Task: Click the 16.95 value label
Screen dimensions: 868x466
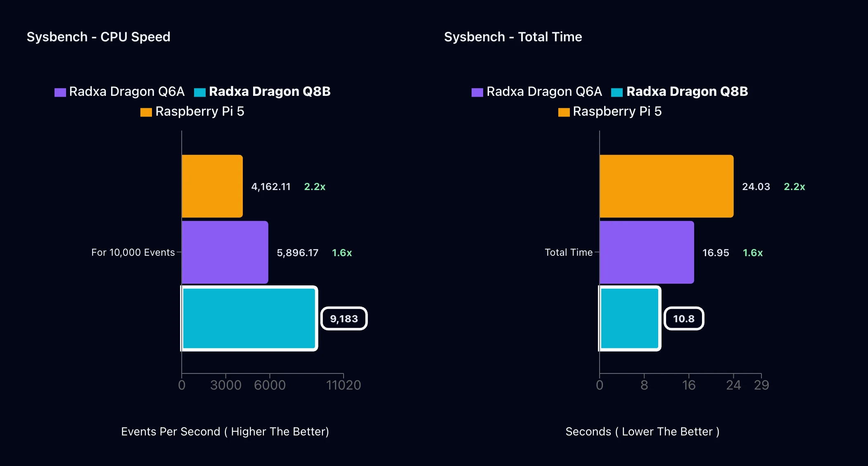Action: tap(716, 253)
